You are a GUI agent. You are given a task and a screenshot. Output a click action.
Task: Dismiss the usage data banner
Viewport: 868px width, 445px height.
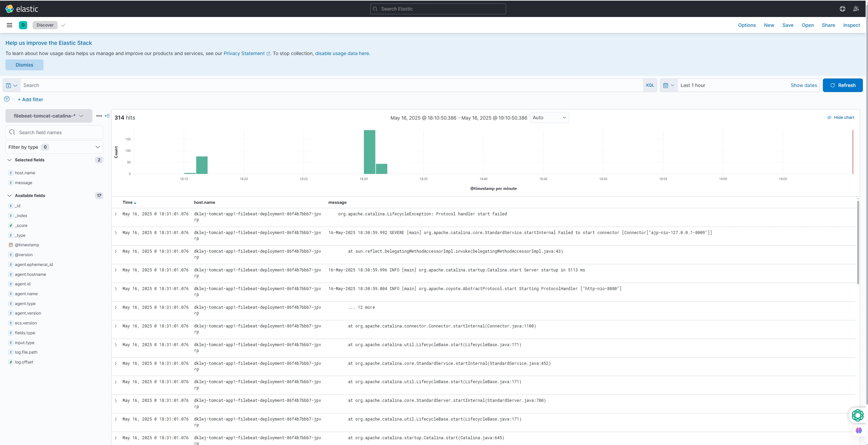[x=24, y=65]
